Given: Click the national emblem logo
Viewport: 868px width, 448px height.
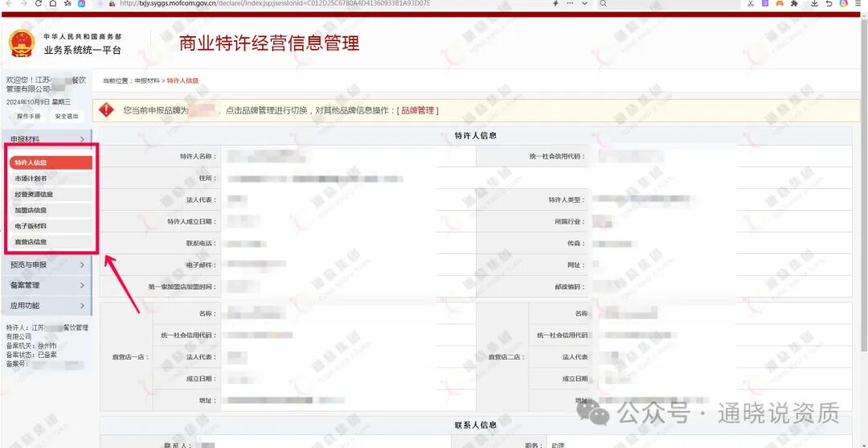Looking at the screenshot, I should 22,43.
